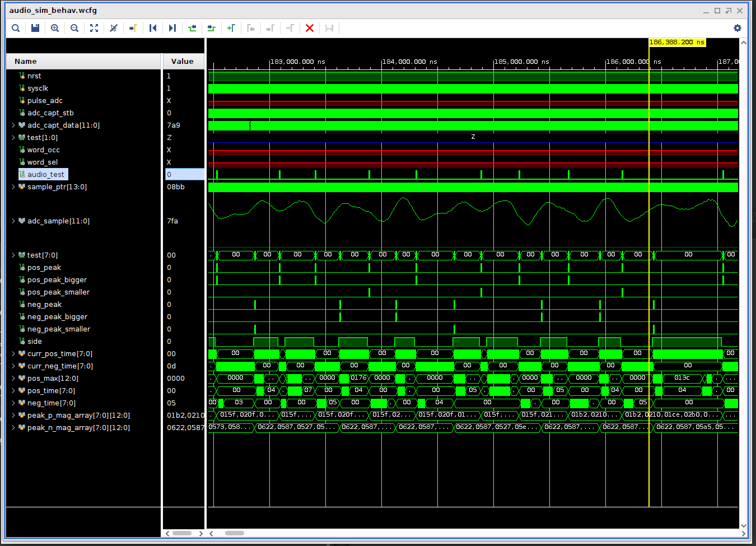Zoom out of the waveform

pyautogui.click(x=74, y=28)
